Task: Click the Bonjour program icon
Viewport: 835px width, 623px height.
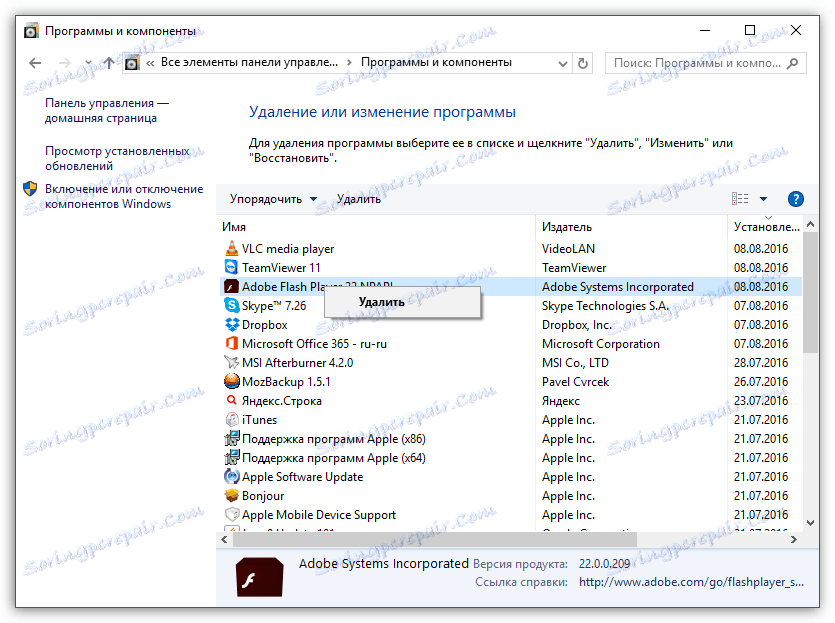Action: tap(232, 495)
